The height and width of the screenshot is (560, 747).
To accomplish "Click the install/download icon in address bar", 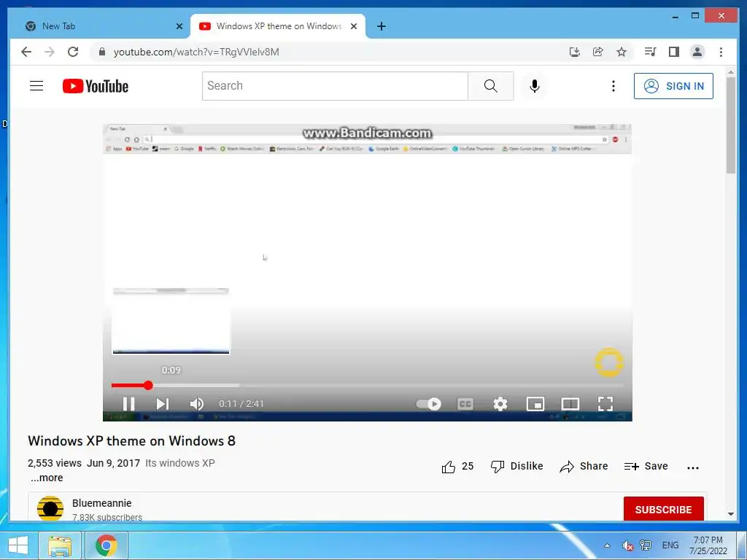I will point(575,52).
